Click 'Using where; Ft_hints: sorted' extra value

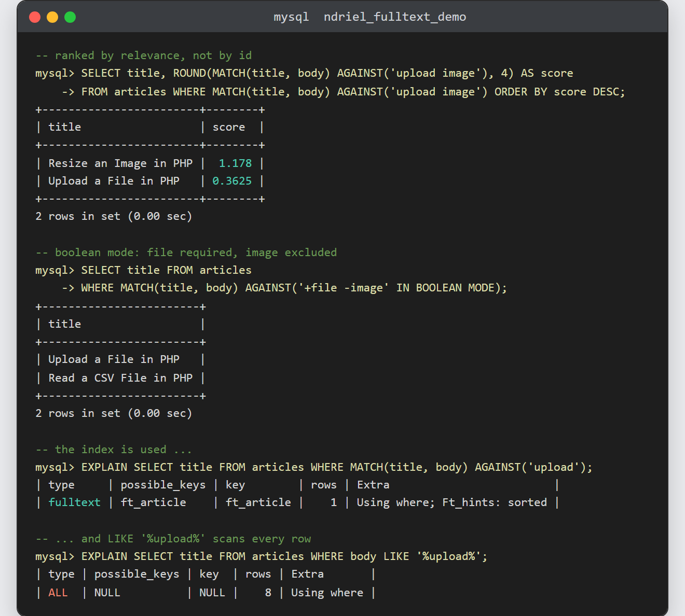[451, 502]
